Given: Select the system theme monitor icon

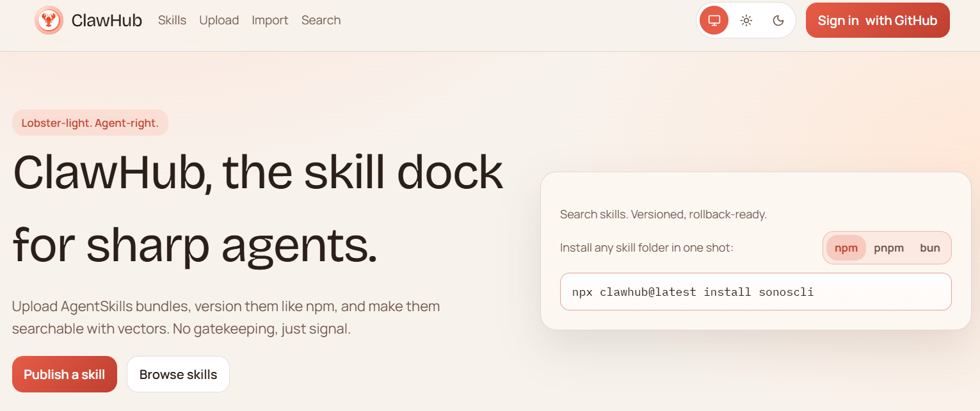Looking at the screenshot, I should click(x=714, y=20).
